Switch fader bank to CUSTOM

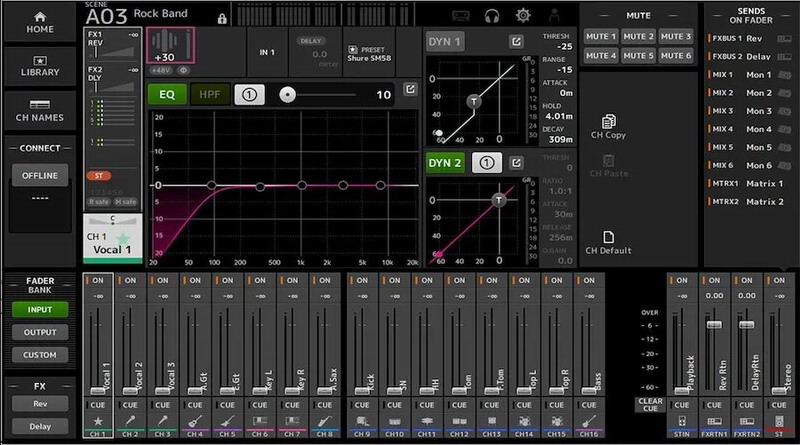tap(40, 355)
